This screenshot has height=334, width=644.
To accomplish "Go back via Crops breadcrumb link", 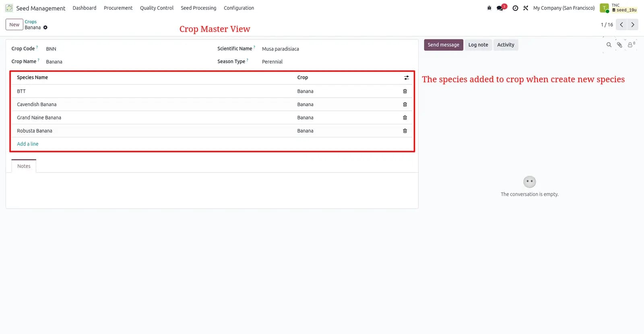I will [31, 22].
